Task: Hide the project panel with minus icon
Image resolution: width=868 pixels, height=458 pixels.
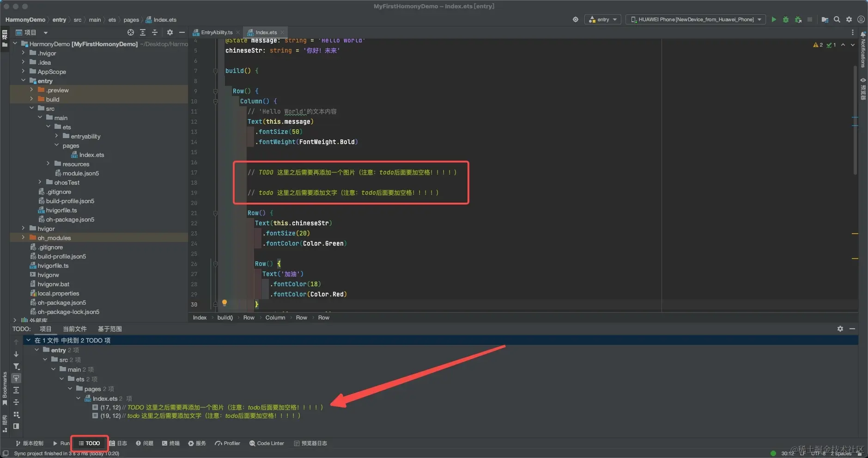Action: click(182, 32)
